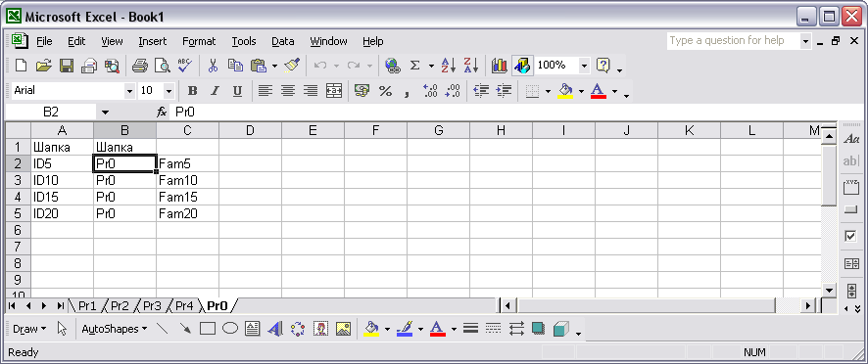Open the Borders dropdown arrow
This screenshot has height=364, width=868.
[x=548, y=91]
